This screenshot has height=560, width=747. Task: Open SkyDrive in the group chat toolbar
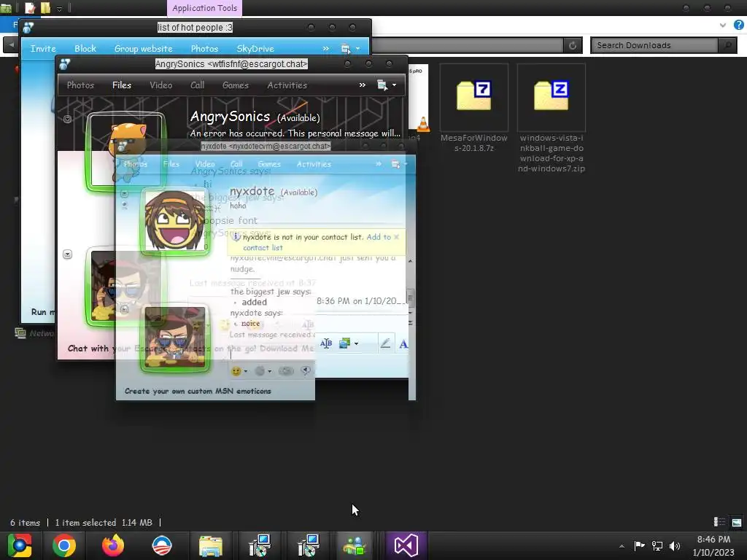point(255,49)
